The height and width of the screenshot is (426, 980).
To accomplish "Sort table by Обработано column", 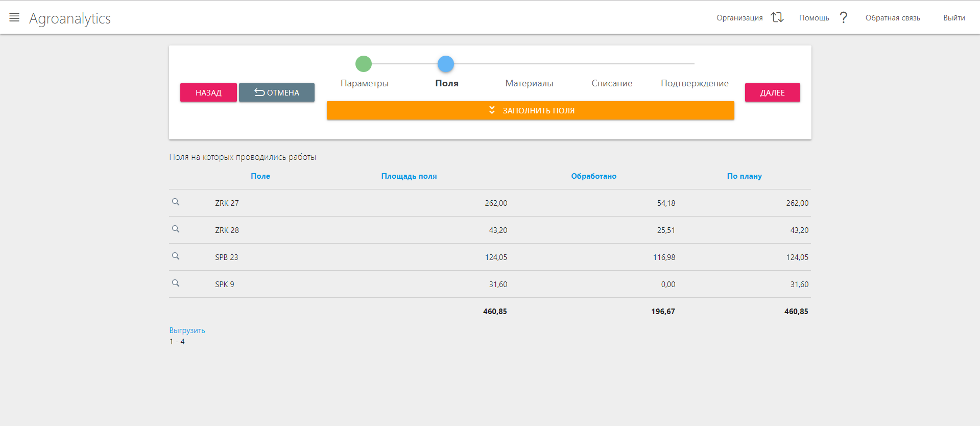I will pyautogui.click(x=593, y=176).
